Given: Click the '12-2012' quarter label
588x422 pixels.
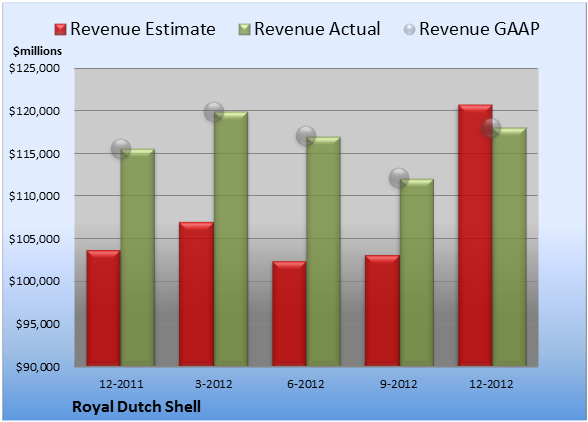Looking at the screenshot, I should click(x=491, y=384).
